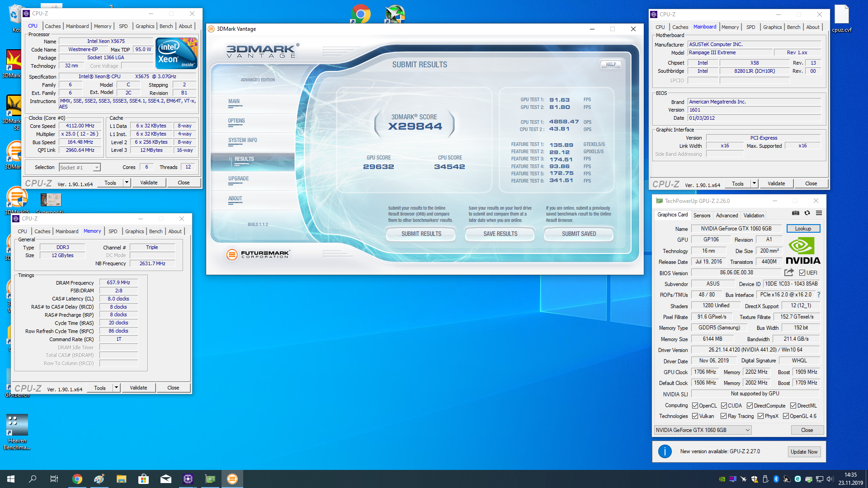
Task: Open Mail app from the taskbar
Action: pos(166,479)
